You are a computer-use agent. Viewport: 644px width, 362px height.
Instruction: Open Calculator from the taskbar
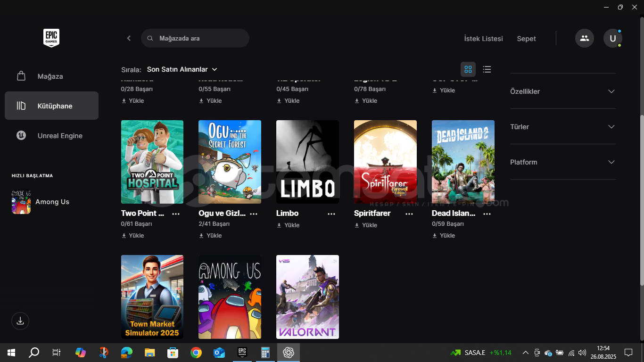coord(265,353)
